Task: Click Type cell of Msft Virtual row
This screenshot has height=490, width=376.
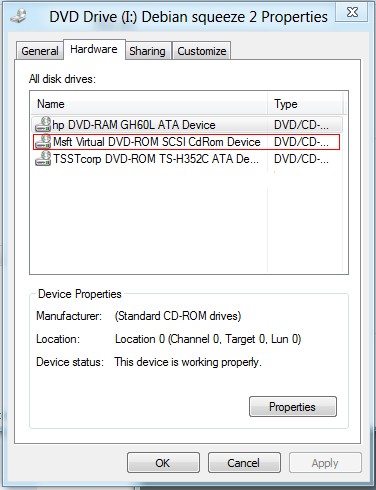Action: [x=301, y=142]
